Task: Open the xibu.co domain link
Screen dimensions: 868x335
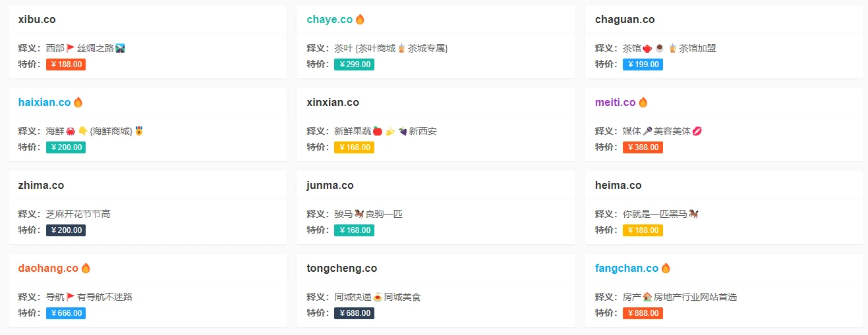Action: 37,20
